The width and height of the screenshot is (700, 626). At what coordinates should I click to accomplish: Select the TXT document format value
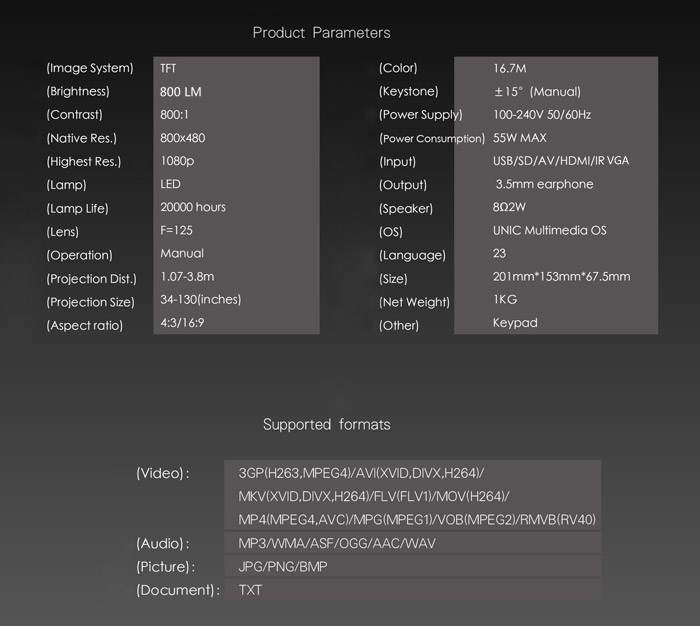[x=250, y=590]
